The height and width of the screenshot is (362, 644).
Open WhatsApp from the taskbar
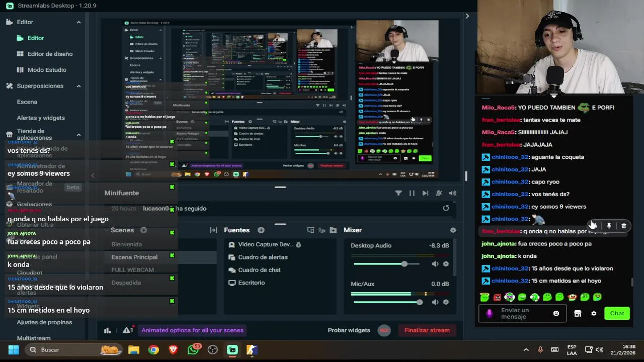point(193,350)
